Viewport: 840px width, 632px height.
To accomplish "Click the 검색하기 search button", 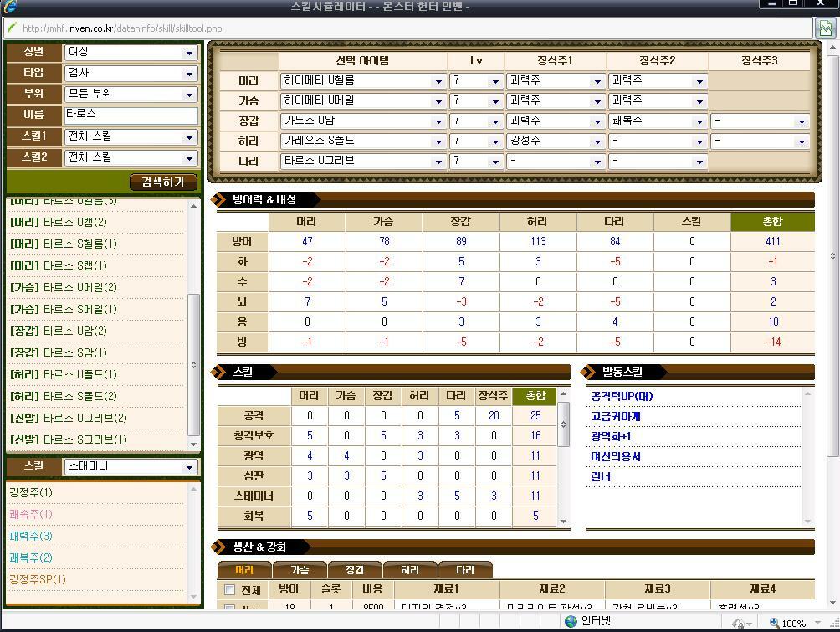I will pyautogui.click(x=163, y=182).
